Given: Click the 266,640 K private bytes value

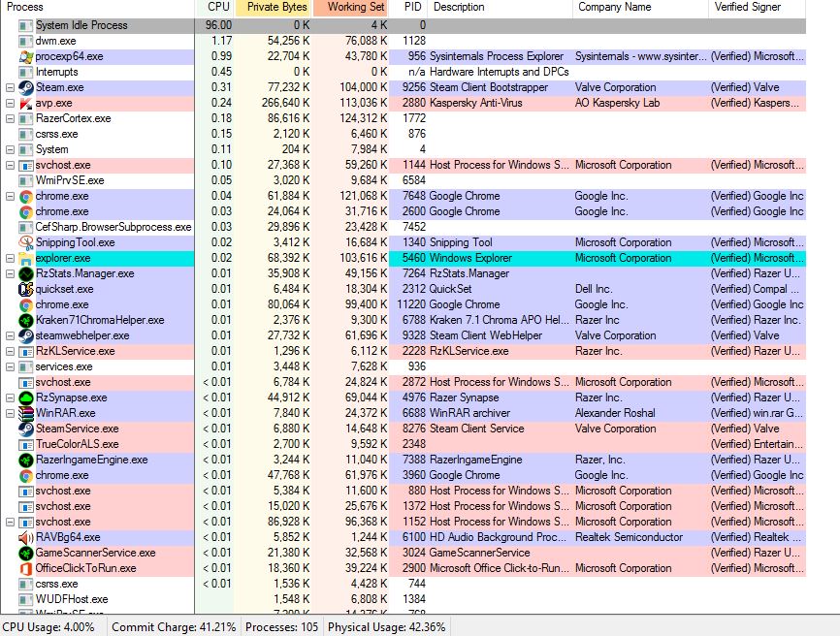Looking at the screenshot, I should click(285, 103).
